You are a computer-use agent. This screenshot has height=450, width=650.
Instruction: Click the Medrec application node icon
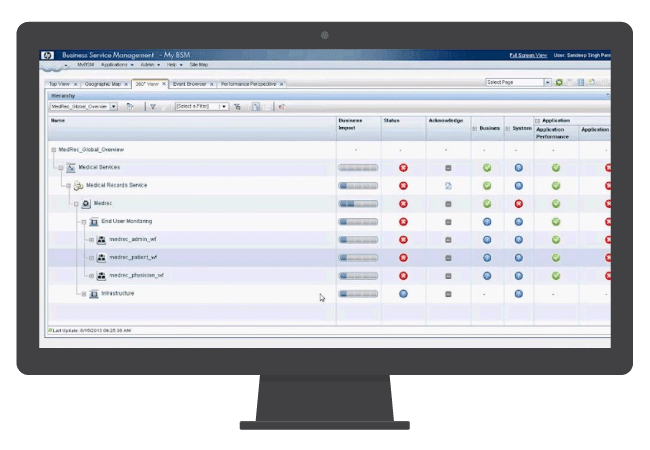[x=86, y=203]
